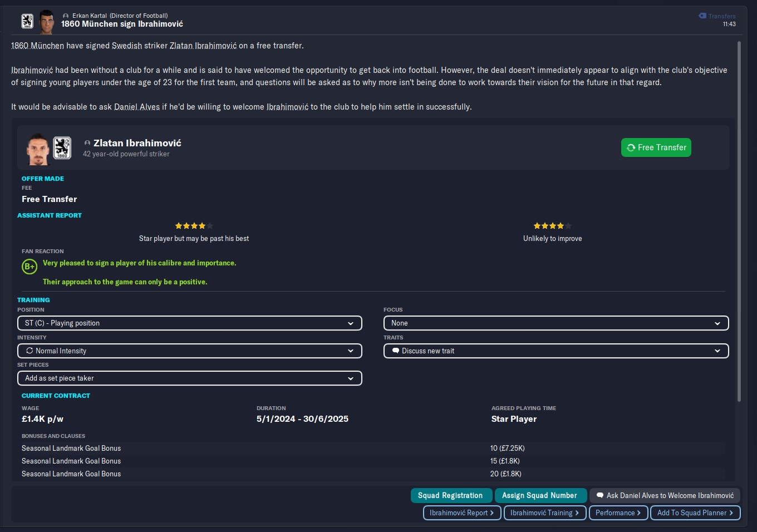
Task: Expand the training Focus dropdown
Action: coord(556,323)
